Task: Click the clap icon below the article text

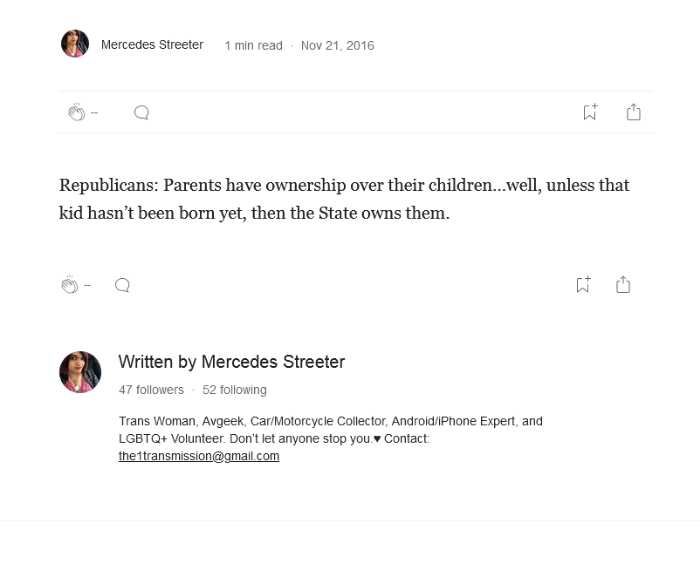Action: [69, 285]
